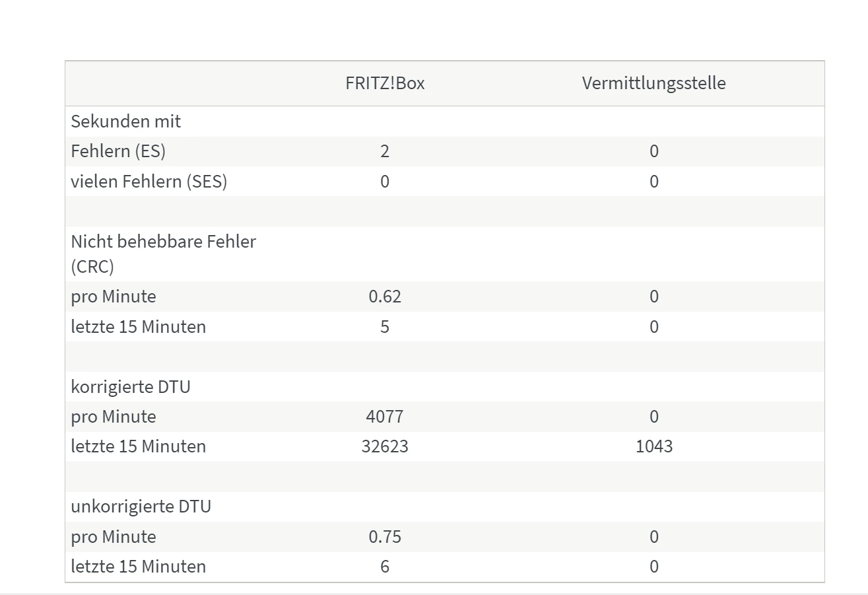The width and height of the screenshot is (868, 595).
Task: Click the Vermittlungsstelle column header
Action: [653, 83]
